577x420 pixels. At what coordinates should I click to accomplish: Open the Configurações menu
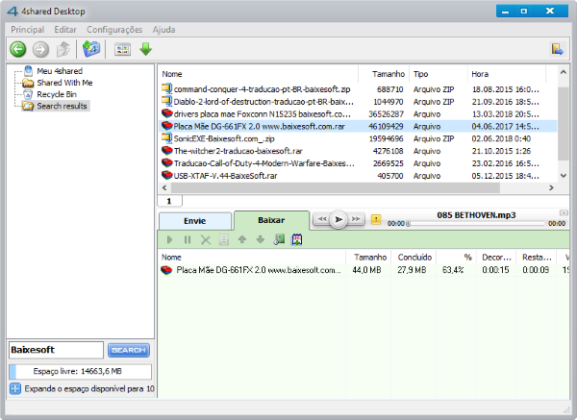[x=114, y=29]
